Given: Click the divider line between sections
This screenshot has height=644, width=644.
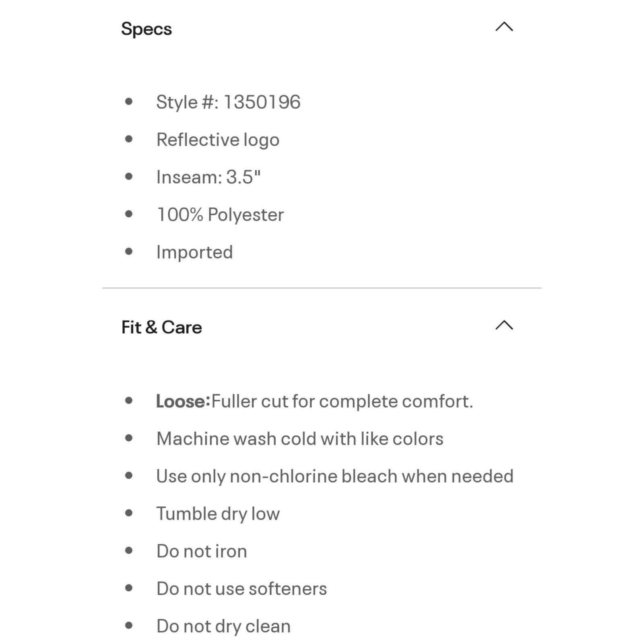Looking at the screenshot, I should click(x=322, y=288).
